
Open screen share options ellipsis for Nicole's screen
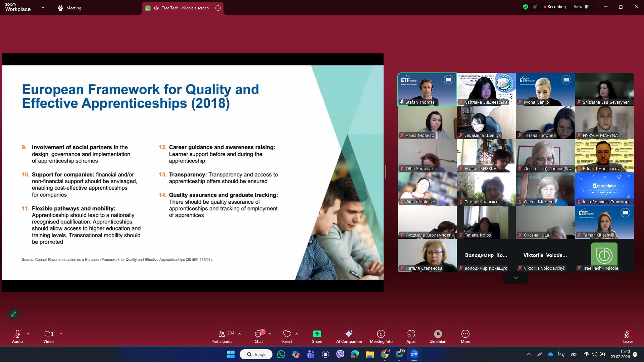click(218, 8)
